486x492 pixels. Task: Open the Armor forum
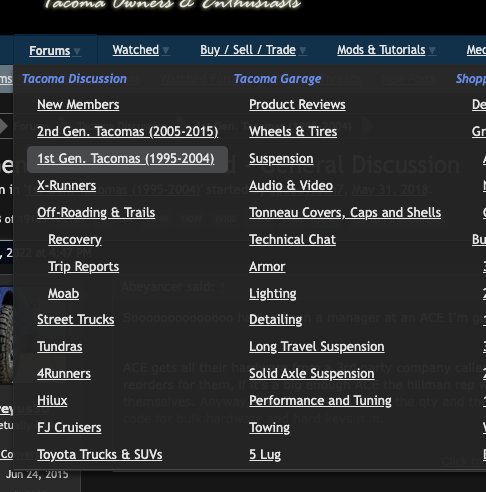(x=267, y=267)
